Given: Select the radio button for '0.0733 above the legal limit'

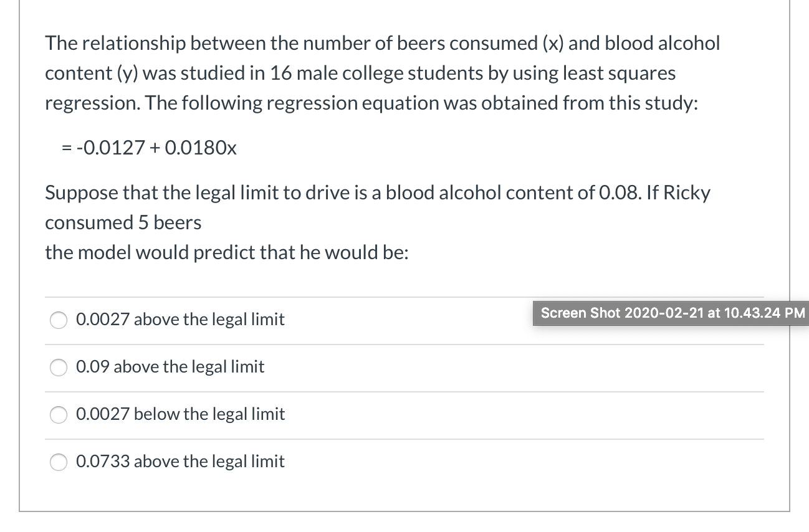Looking at the screenshot, I should pyautogui.click(x=58, y=462).
